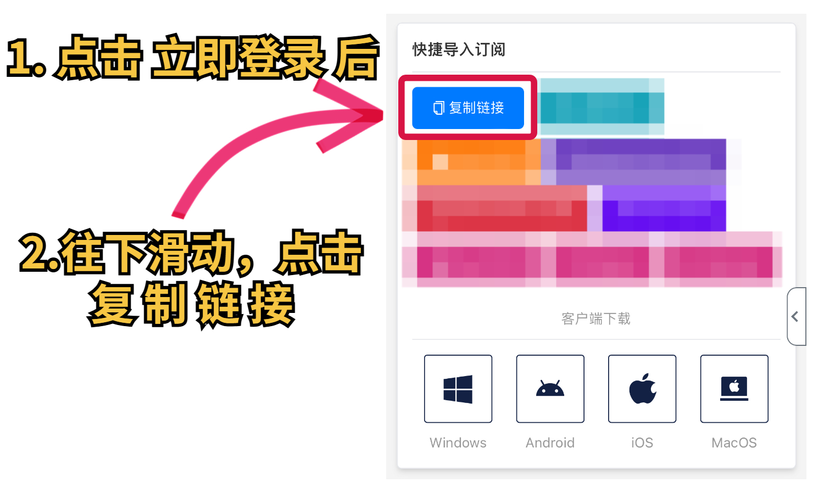Click the blue 复制链接 button
The width and height of the screenshot is (824, 504).
coord(468,108)
